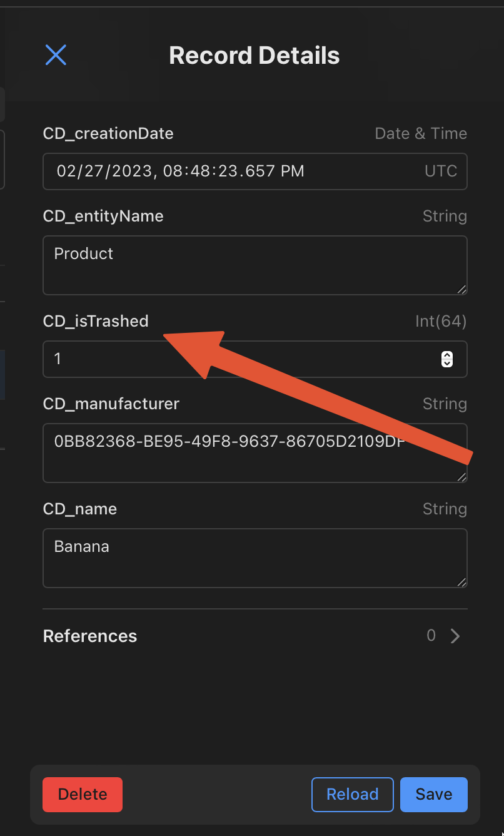
Task: Close the Record Details panel
Action: (x=56, y=55)
